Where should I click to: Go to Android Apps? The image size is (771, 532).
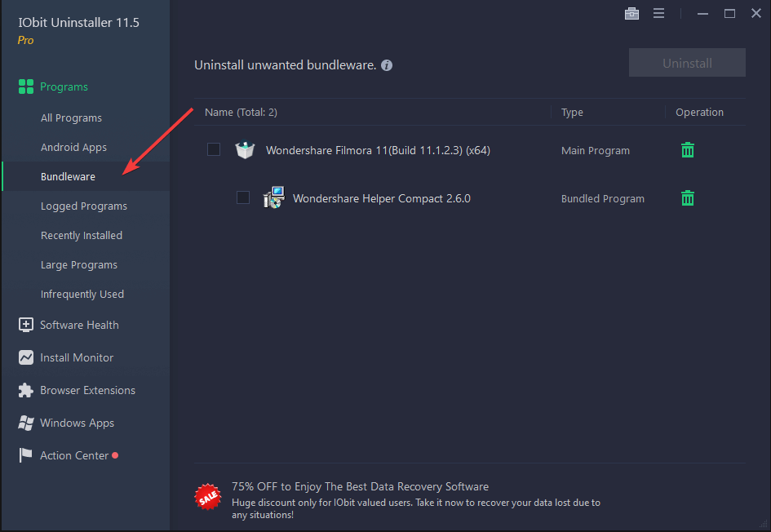73,148
